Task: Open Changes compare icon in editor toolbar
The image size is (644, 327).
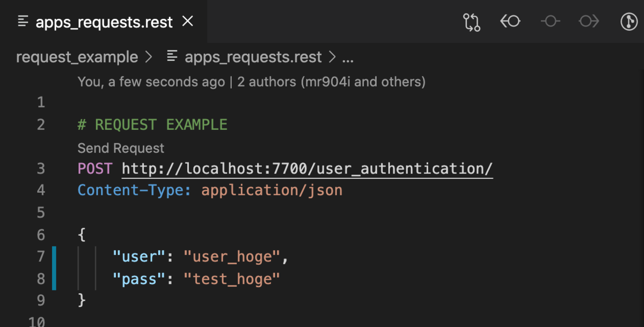Action: tap(471, 21)
